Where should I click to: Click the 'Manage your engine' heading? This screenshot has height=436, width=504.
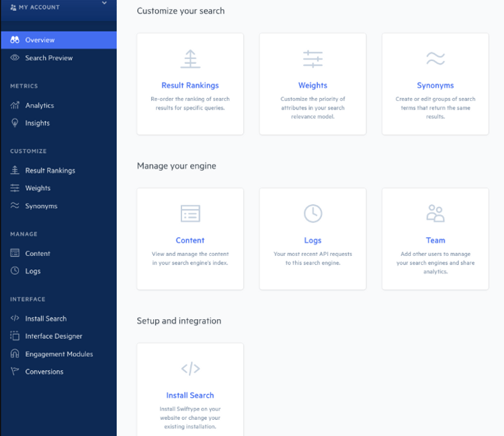(177, 166)
